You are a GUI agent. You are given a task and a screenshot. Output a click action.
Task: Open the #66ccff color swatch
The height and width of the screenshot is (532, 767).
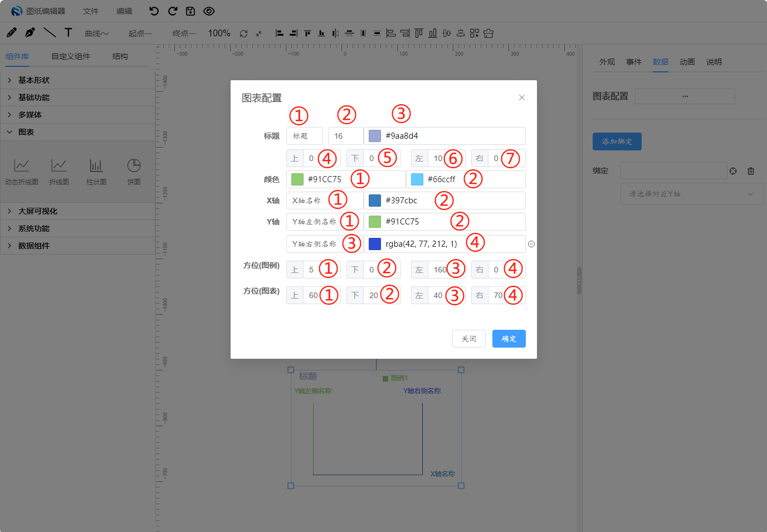(417, 179)
